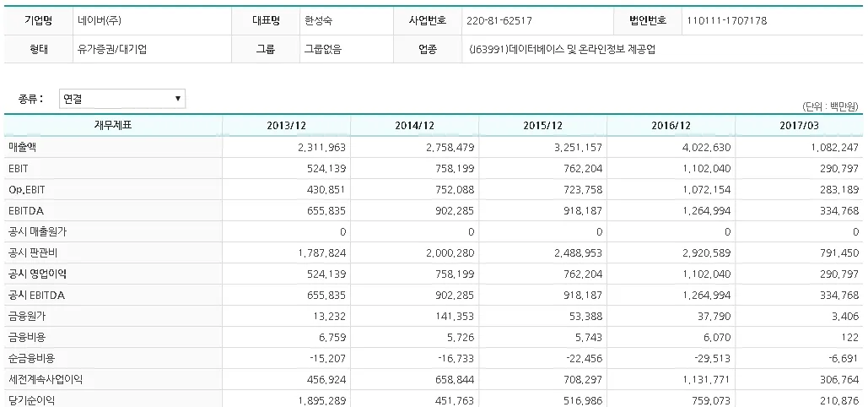The image size is (868, 407).
Task: Click the 그룹없음 group value
Action: coord(323,49)
